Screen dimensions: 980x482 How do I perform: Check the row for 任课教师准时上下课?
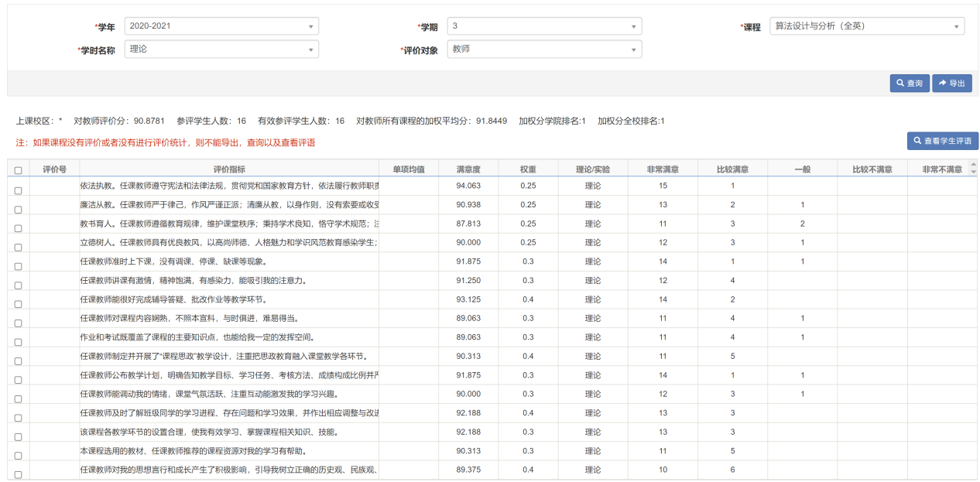pyautogui.click(x=18, y=266)
